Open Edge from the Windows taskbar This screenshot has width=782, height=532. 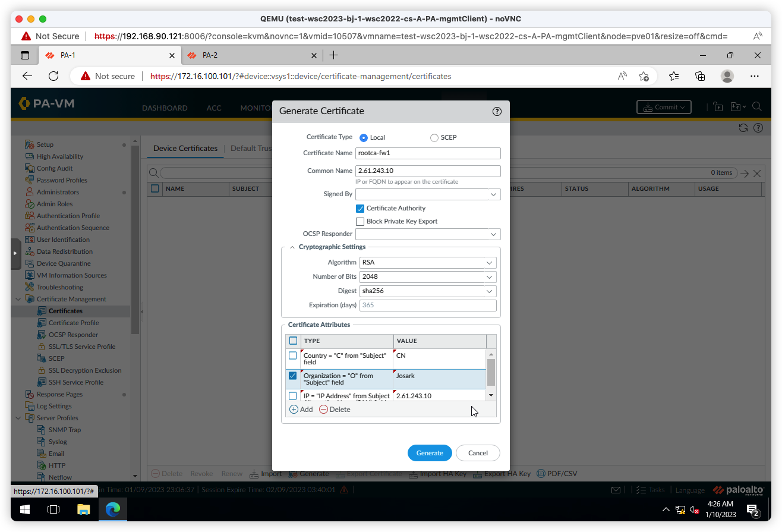[x=112, y=509]
